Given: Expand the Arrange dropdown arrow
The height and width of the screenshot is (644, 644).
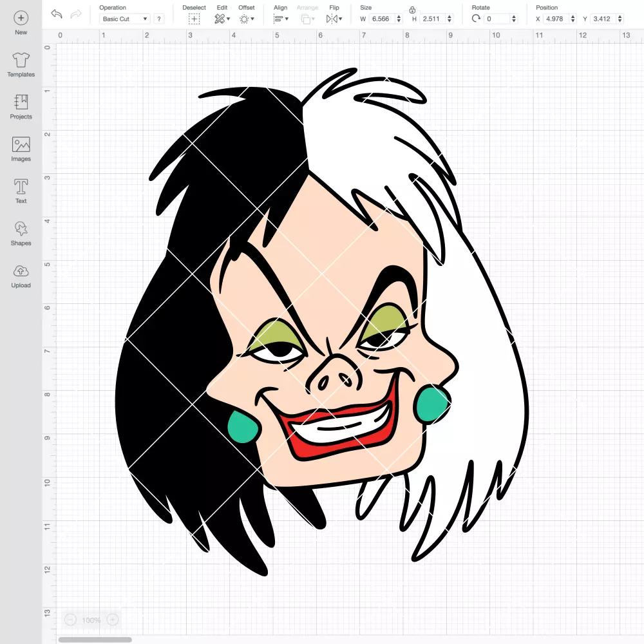Looking at the screenshot, I should (x=314, y=19).
